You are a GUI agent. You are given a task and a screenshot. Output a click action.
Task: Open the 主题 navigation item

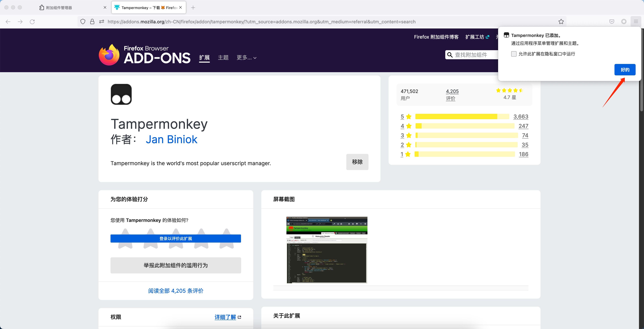pos(223,58)
